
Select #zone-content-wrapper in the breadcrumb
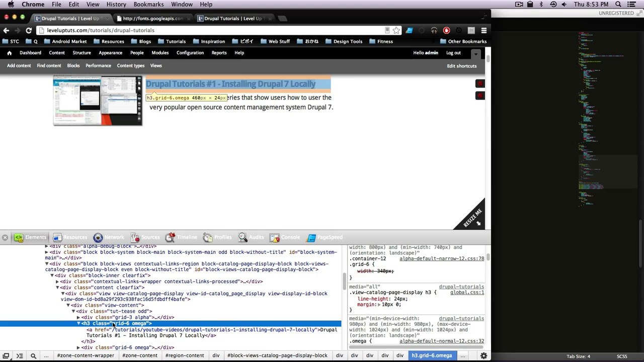pyautogui.click(x=86, y=355)
